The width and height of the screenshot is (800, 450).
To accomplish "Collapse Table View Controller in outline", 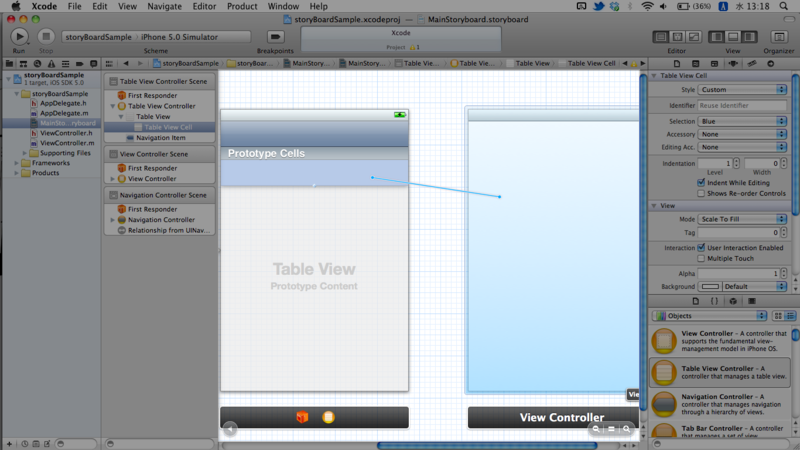I will pyautogui.click(x=113, y=106).
